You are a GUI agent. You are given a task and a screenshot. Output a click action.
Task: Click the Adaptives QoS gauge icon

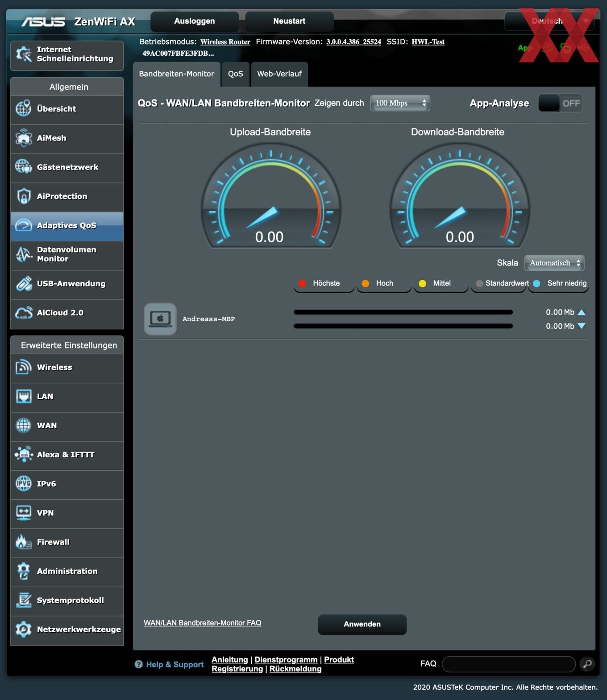click(x=24, y=225)
